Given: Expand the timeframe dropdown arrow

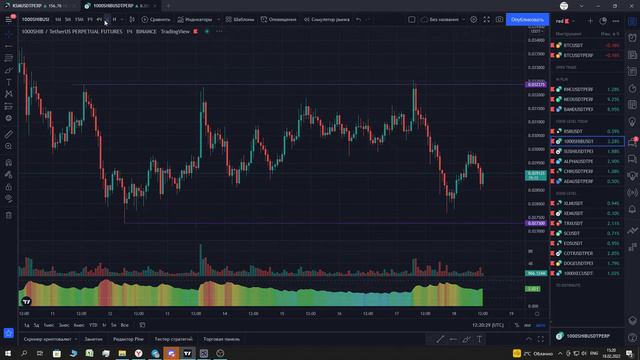Looking at the screenshot, I should [122, 20].
